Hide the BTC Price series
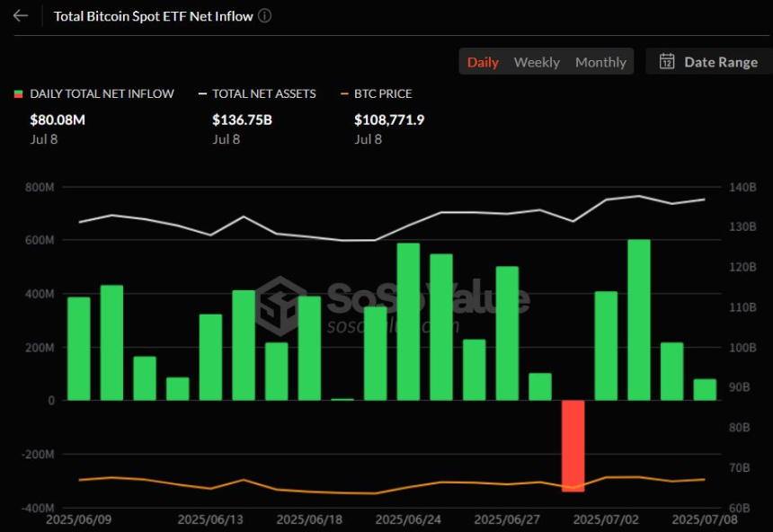The width and height of the screenshot is (773, 532). click(x=383, y=94)
